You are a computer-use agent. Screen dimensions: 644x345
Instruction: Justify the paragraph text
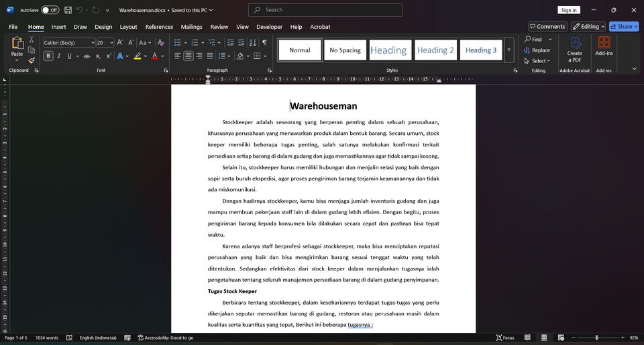pyautogui.click(x=210, y=56)
